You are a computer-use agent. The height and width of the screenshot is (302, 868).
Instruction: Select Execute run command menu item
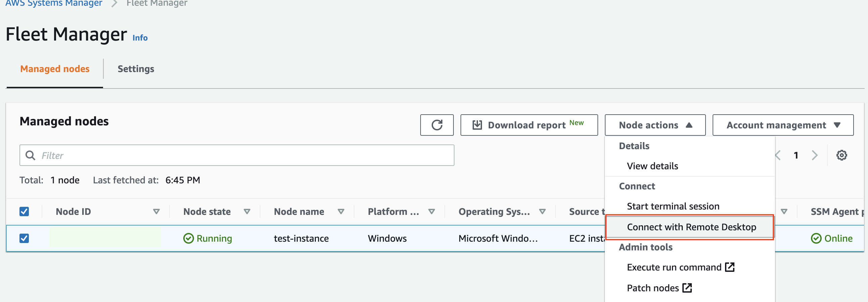[680, 267]
